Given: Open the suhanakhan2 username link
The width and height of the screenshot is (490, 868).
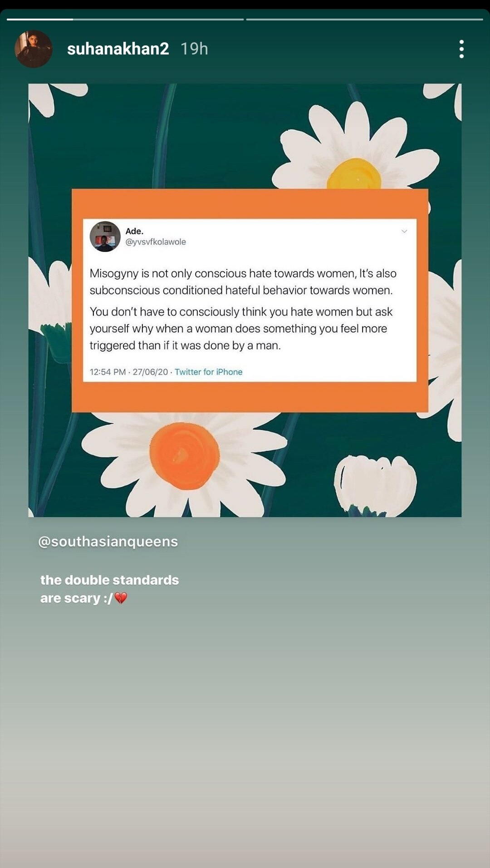Looking at the screenshot, I should [x=118, y=49].
